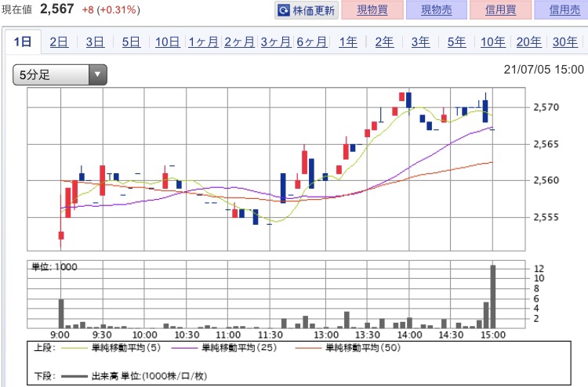Switch to the 6ヶ月 chart period
This screenshot has width=588, height=387.
(x=311, y=42)
